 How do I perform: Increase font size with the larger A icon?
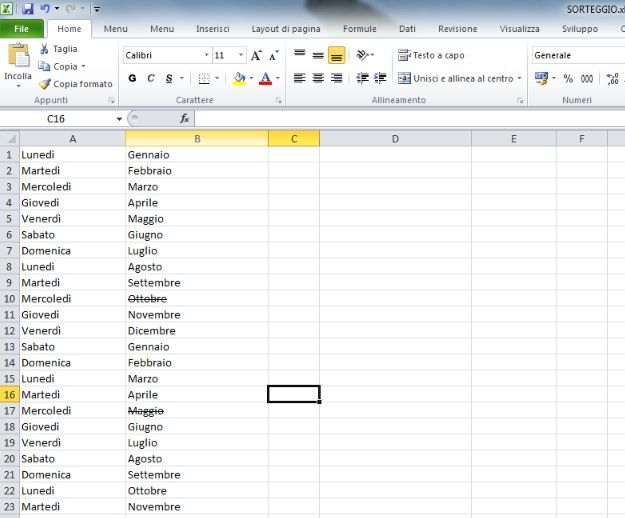tap(257, 55)
